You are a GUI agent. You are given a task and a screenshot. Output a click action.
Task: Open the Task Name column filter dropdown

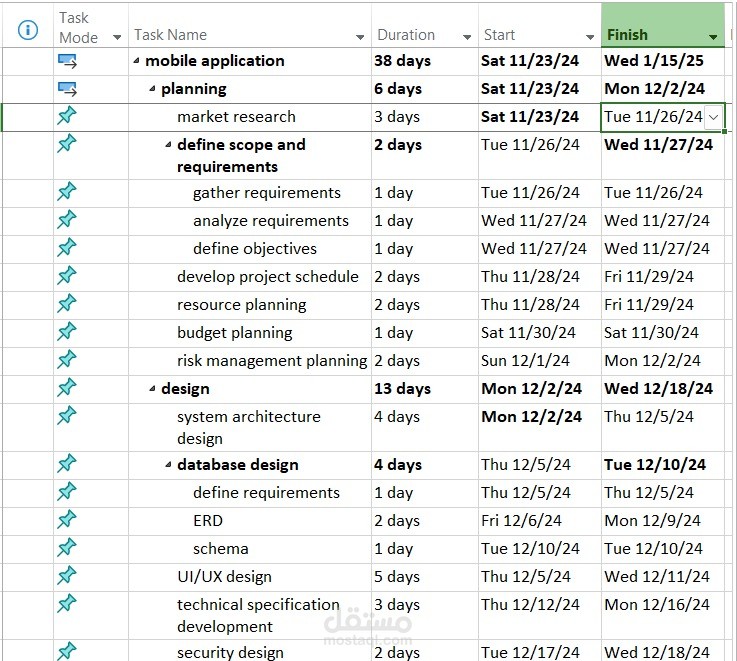[360, 37]
